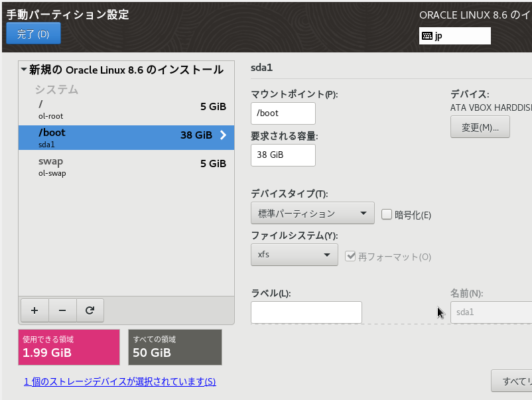Viewport: 532px width, 400px height.
Task: Toggle the 再フォーマット(O) checkbox
Action: (x=350, y=256)
